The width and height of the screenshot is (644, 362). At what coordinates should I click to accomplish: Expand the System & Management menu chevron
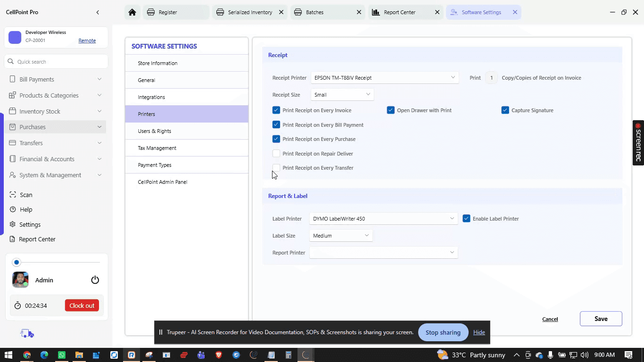pyautogui.click(x=99, y=175)
